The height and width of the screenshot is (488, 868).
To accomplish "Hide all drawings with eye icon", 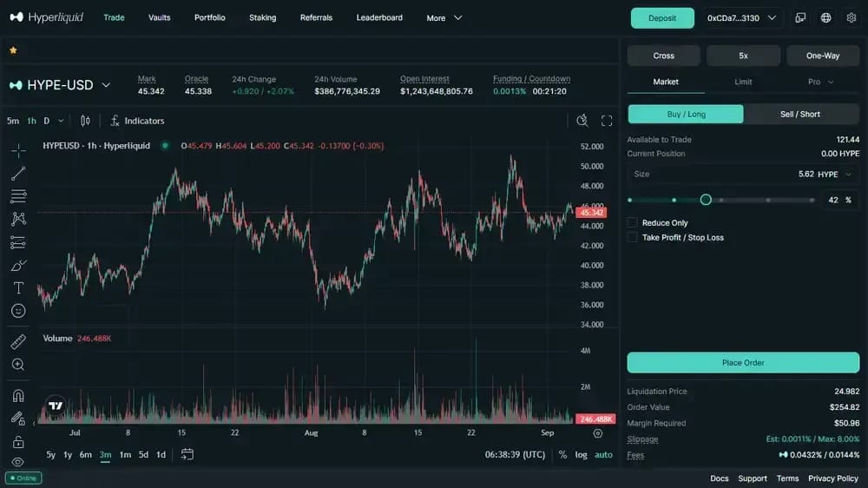I will tap(18, 462).
